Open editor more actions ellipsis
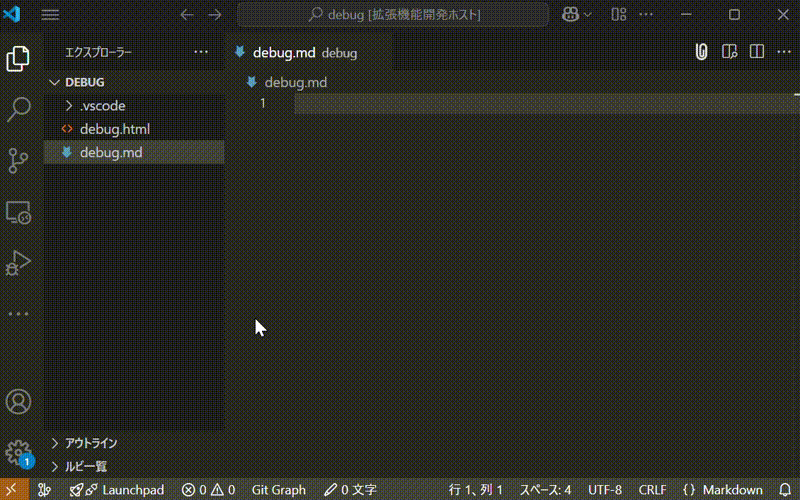Viewport: 800px width, 500px height. [x=784, y=52]
